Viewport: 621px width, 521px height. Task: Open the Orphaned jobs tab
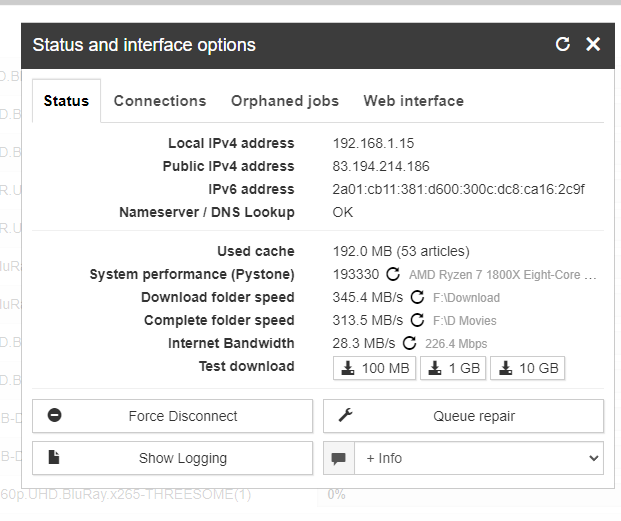pos(285,101)
